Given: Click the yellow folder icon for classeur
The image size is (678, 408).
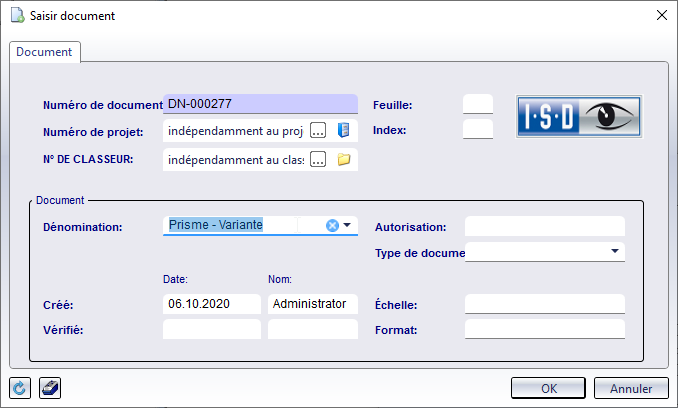Looking at the screenshot, I should click(x=343, y=159).
